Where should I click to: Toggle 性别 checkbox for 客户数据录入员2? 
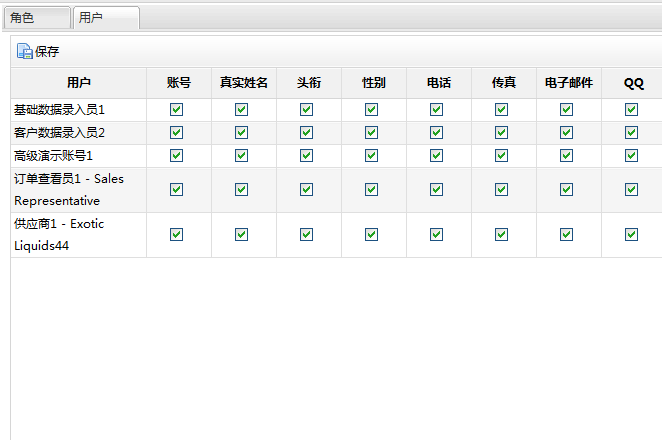372,133
